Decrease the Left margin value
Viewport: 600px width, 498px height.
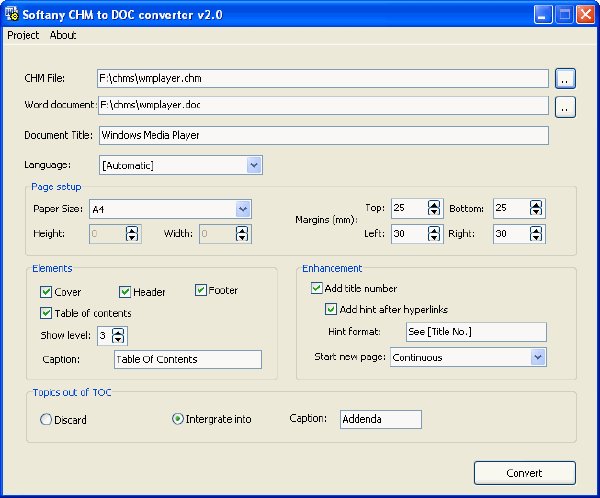pos(434,238)
